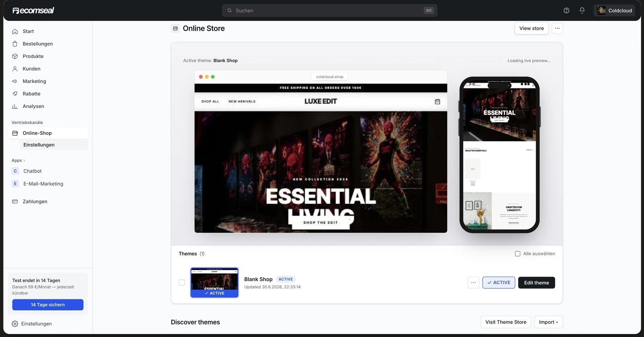Click the Zahlungen card icon
Viewport: 644px width, 337px height.
click(15, 201)
